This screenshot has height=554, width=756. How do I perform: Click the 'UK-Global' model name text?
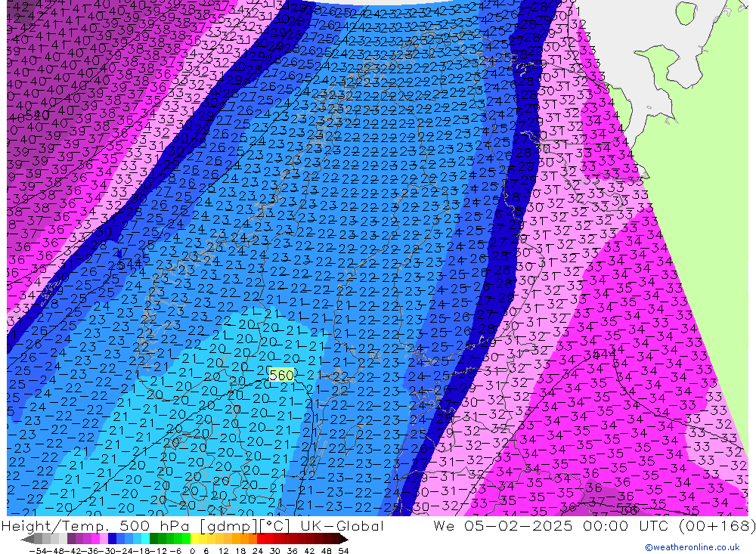[342, 525]
